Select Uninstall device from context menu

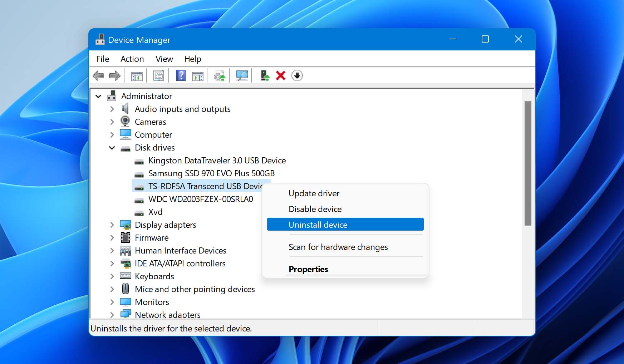tap(318, 224)
